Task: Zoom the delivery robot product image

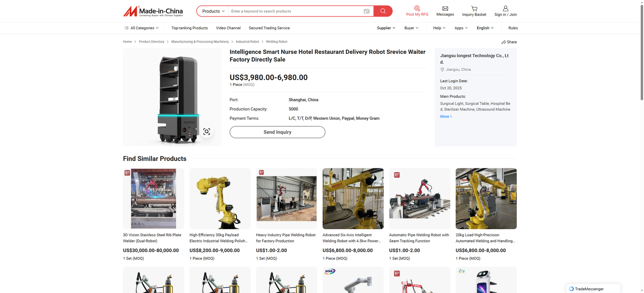Action: (x=206, y=132)
